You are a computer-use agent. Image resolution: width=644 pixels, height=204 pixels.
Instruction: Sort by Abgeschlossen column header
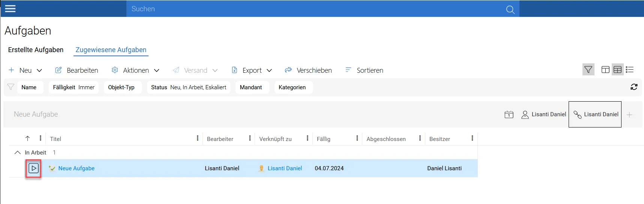386,139
